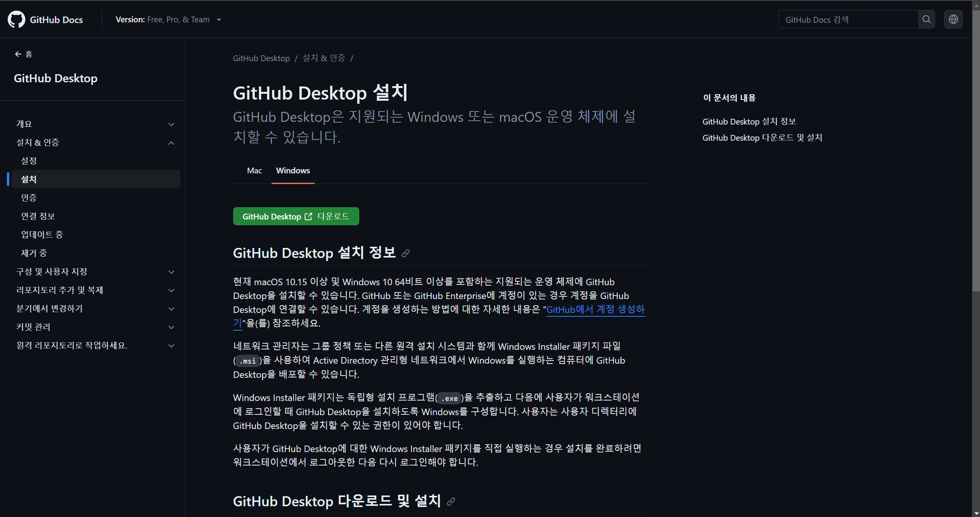Viewport: 980px width, 517px height.
Task: Copy anchor link icon beside 설치 정보 heading
Action: click(406, 253)
